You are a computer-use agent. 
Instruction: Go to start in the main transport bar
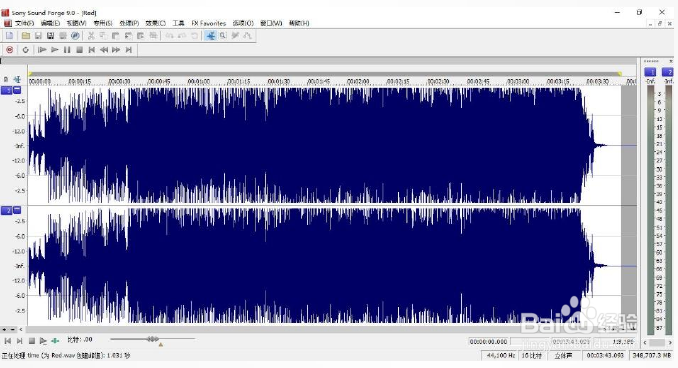(x=92, y=50)
